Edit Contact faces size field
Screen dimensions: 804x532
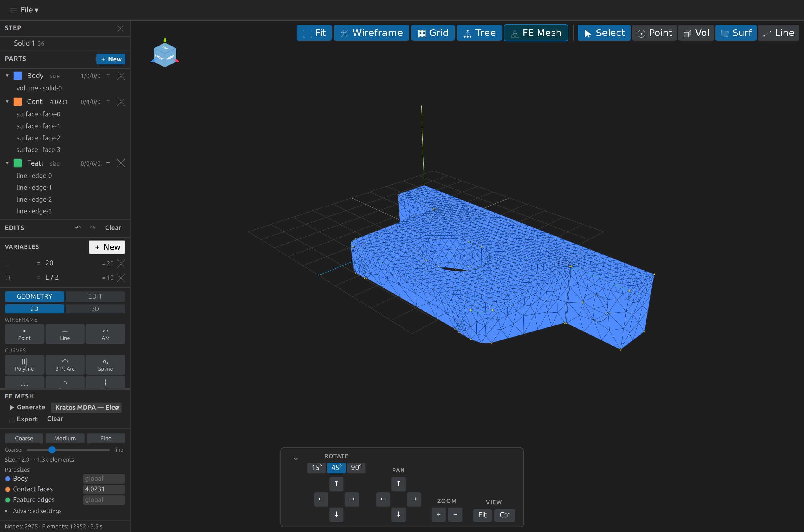pyautogui.click(x=104, y=489)
